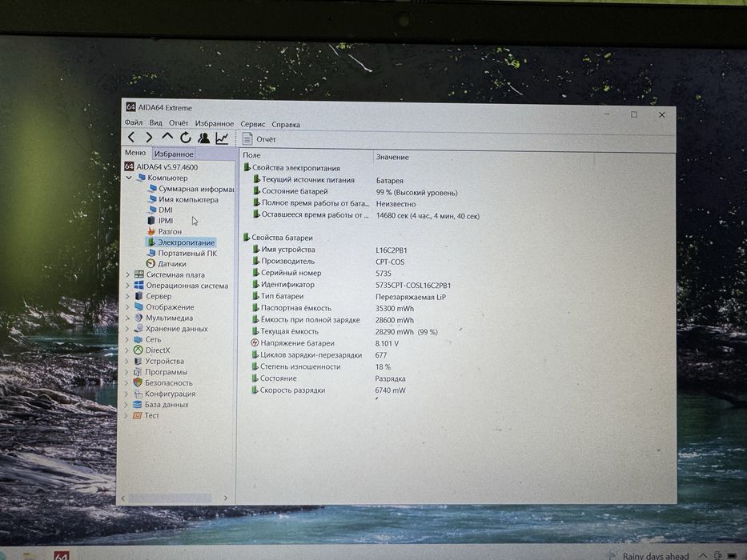The image size is (747, 560).
Task: Select the Свойства батареи group row
Action: 278,237
